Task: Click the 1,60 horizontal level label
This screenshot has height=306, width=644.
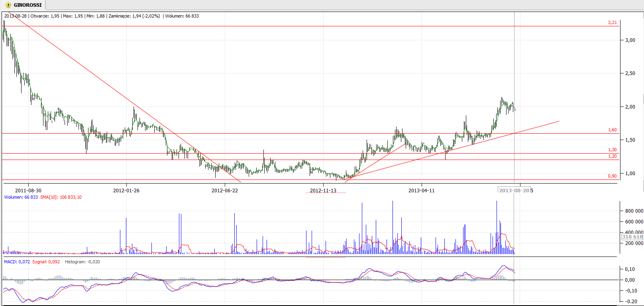Action: tap(612, 130)
